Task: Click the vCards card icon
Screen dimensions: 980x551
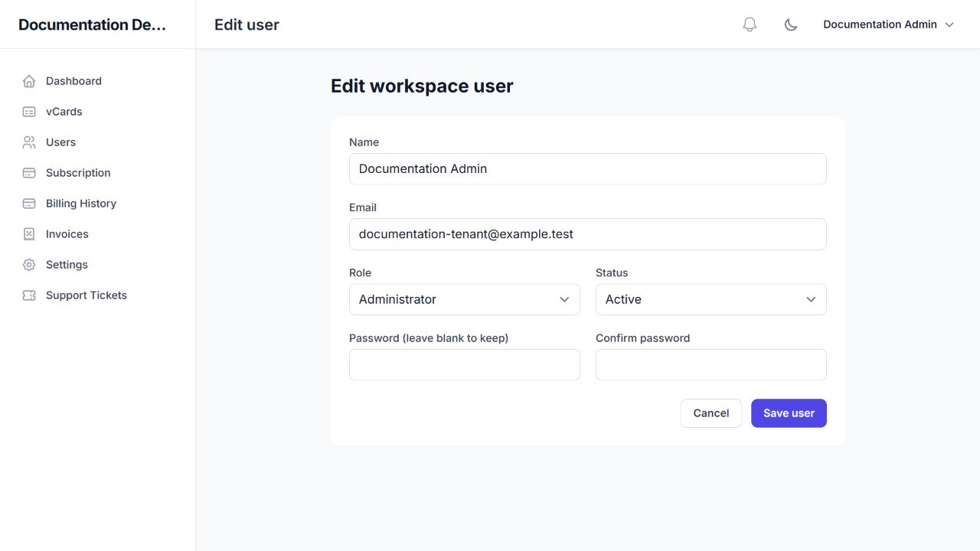Action: pos(29,112)
